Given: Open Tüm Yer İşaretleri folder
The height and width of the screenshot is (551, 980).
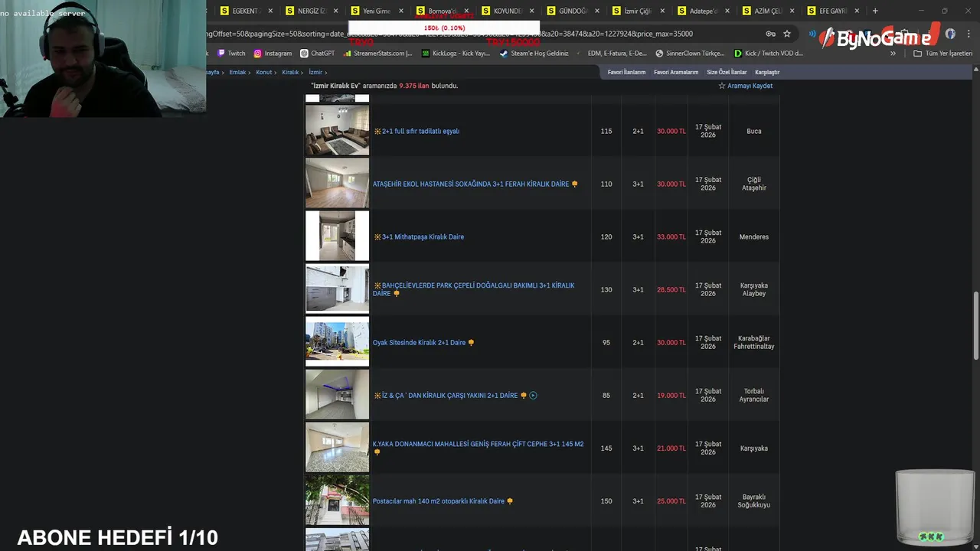Looking at the screenshot, I should [942, 54].
